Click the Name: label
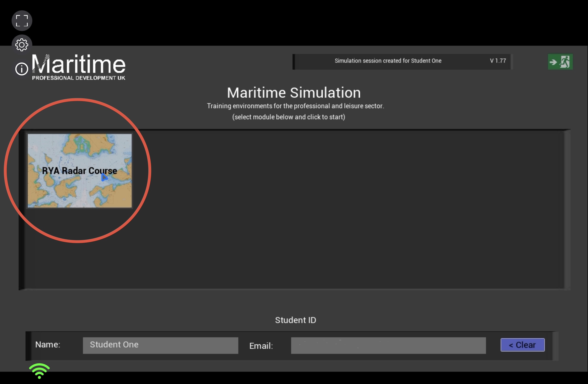Viewport: 588px width, 384px height. pyautogui.click(x=48, y=344)
